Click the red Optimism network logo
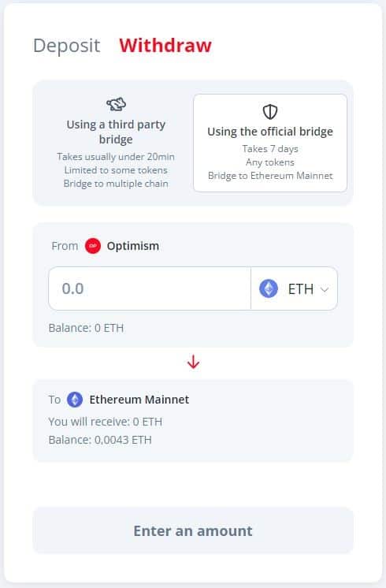 93,246
